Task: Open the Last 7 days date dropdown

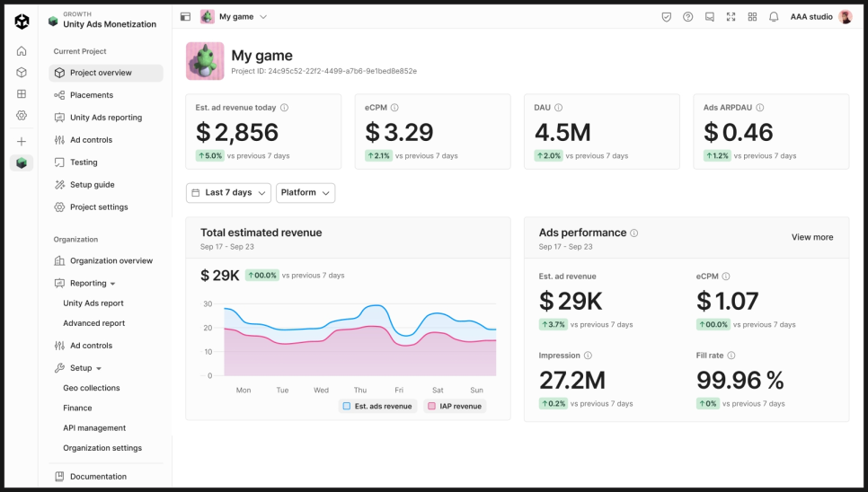Action: tap(228, 193)
